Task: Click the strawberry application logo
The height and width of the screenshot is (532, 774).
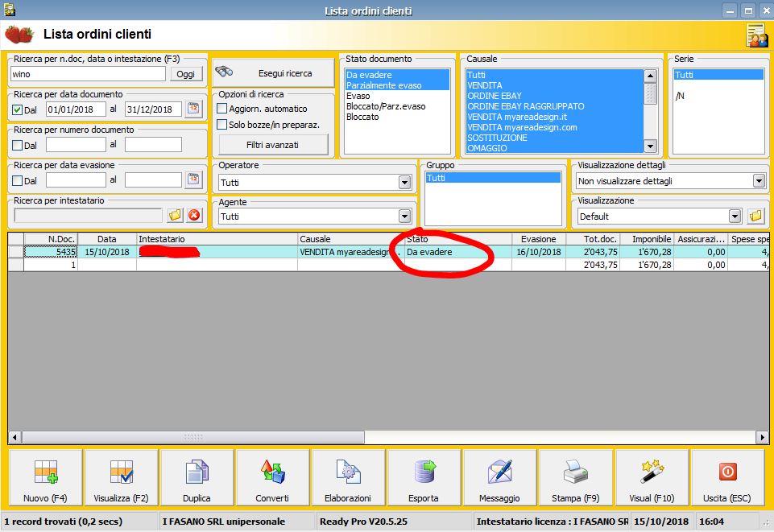Action: pos(19,35)
